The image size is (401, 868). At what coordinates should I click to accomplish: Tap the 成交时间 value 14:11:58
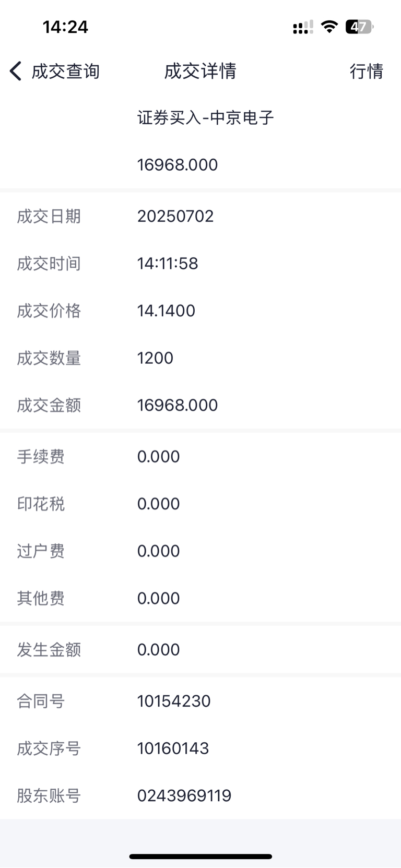(x=168, y=264)
